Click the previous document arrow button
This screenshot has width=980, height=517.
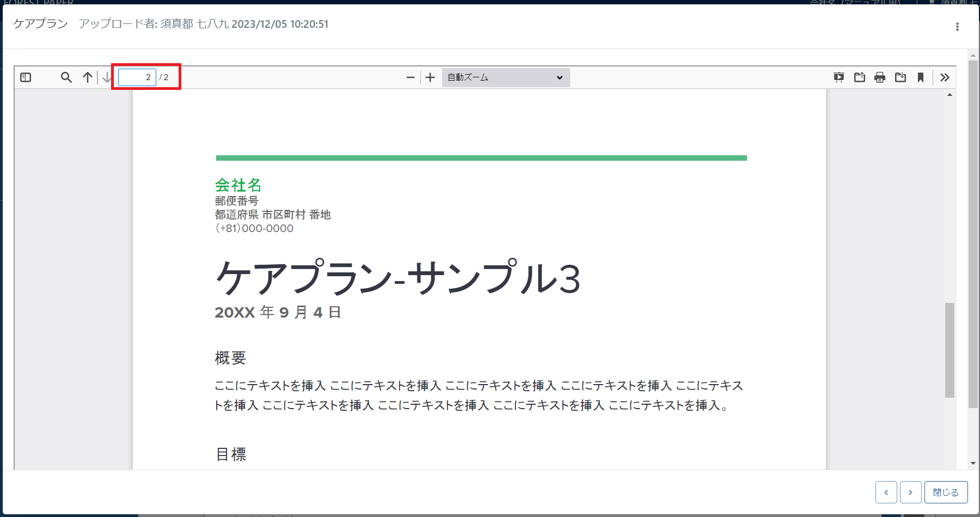pos(886,492)
